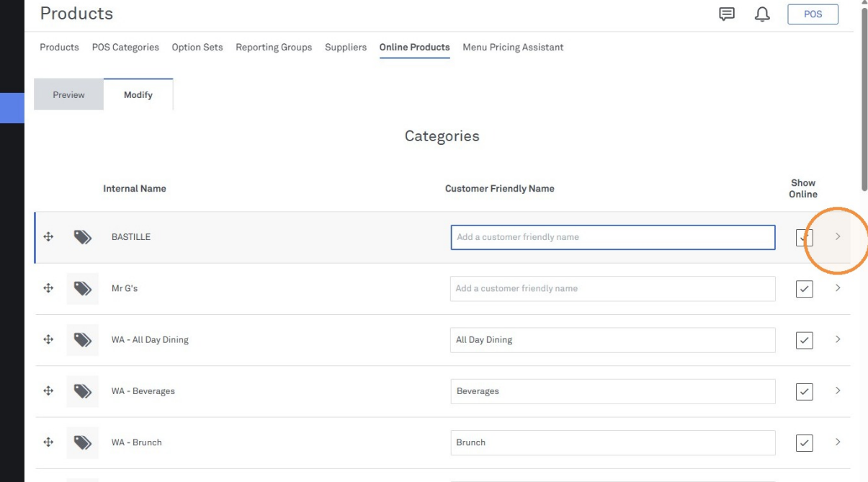Click the Mr G's internal name
Image resolution: width=868 pixels, height=482 pixels.
[x=125, y=288]
